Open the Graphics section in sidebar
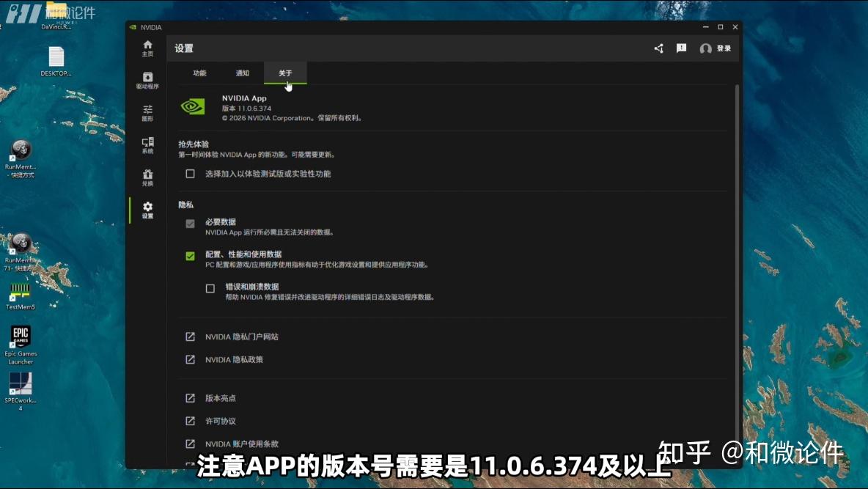This screenshot has width=868, height=489. [x=147, y=113]
